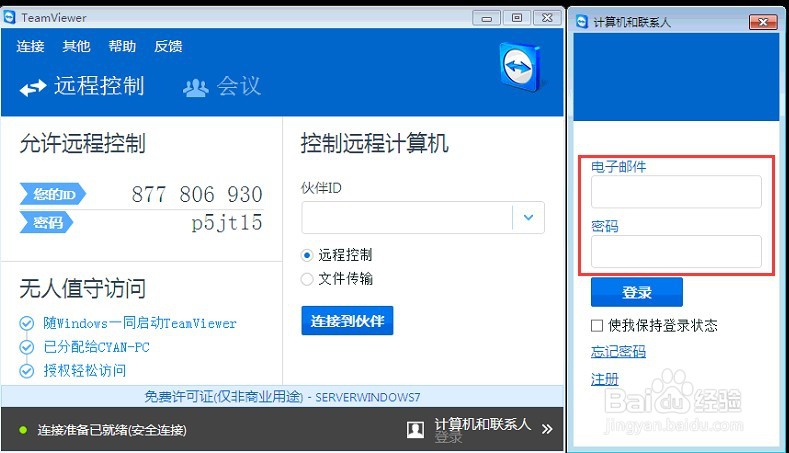Viewport: 789px width, 453px height.
Task: Click the green connection status dot
Action: pos(23,430)
